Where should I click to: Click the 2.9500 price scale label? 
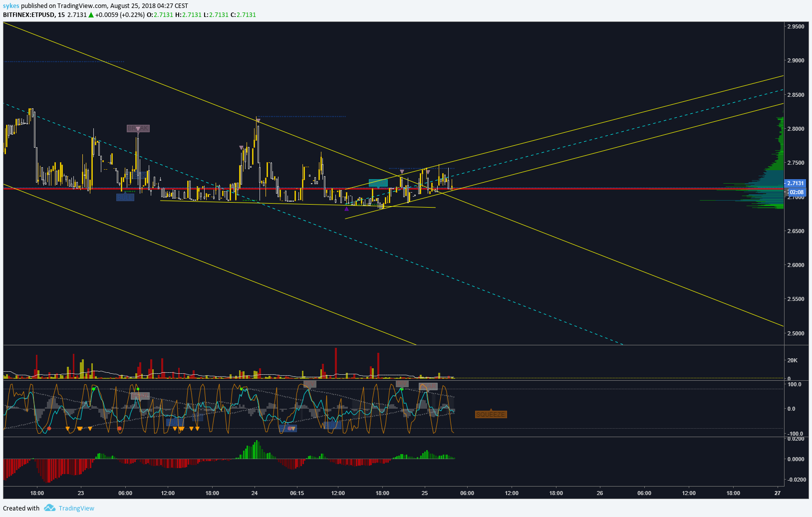[796, 26]
